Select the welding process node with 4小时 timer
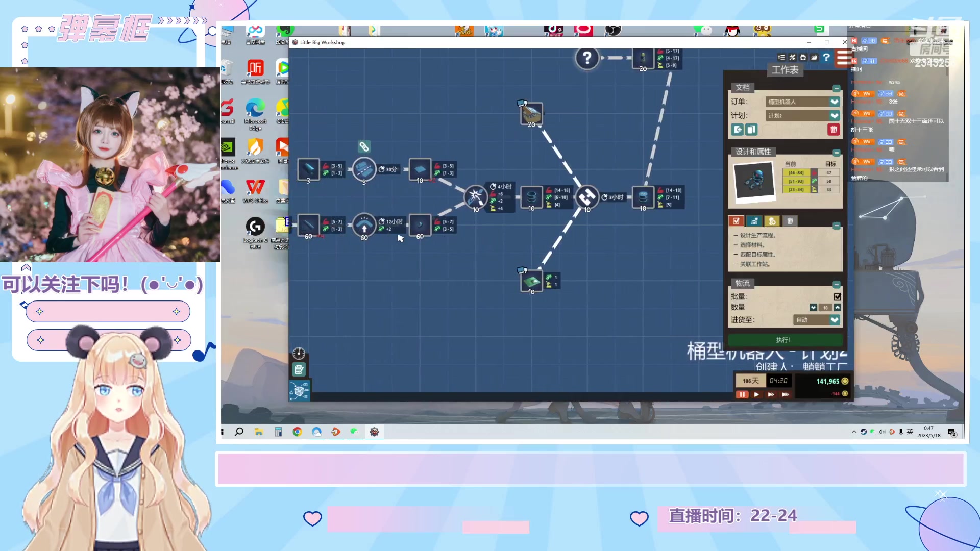Image resolution: width=980 pixels, height=551 pixels. [475, 197]
